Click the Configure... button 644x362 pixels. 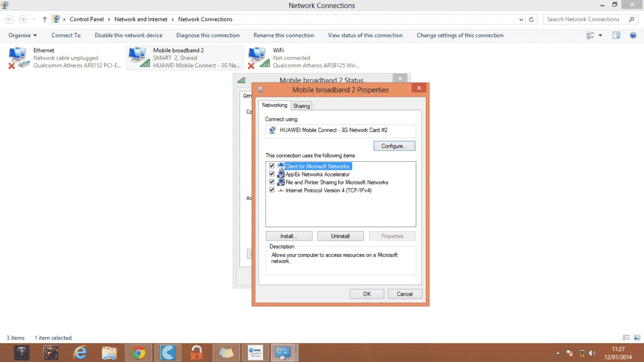pyautogui.click(x=394, y=146)
